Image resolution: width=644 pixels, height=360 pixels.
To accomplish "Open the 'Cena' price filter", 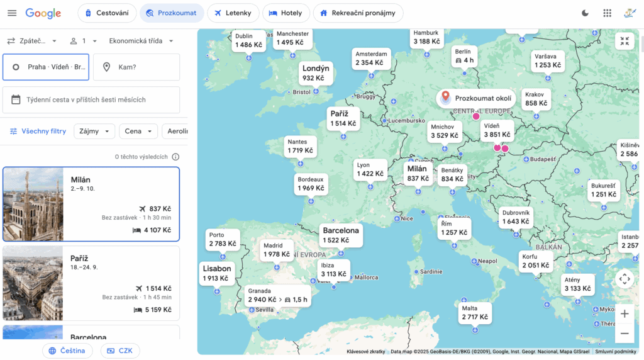I will [138, 131].
